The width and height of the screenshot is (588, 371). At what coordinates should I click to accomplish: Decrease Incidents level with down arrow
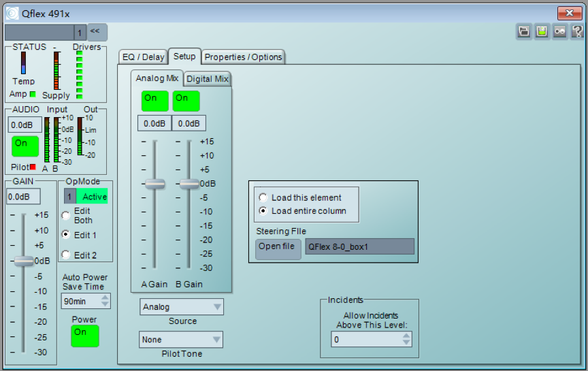pos(406,342)
